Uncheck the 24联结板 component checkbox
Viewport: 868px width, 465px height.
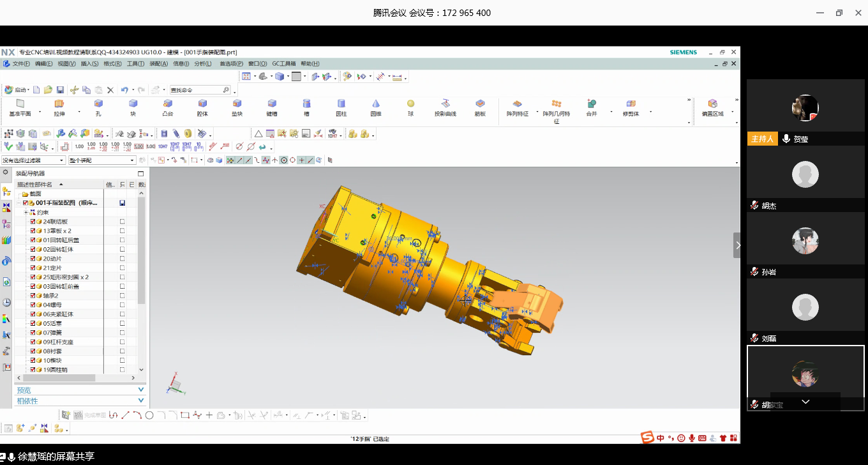pyautogui.click(x=33, y=222)
